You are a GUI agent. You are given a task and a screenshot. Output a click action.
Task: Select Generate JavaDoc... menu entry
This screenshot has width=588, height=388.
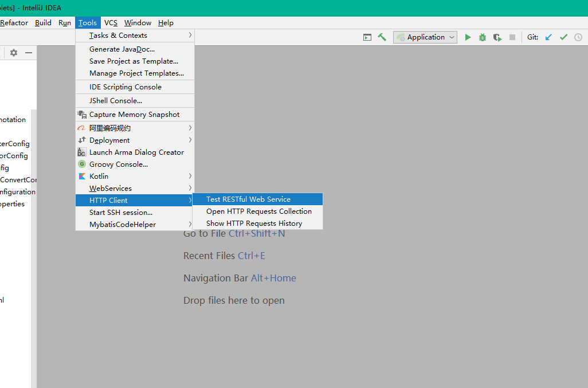[135, 49]
